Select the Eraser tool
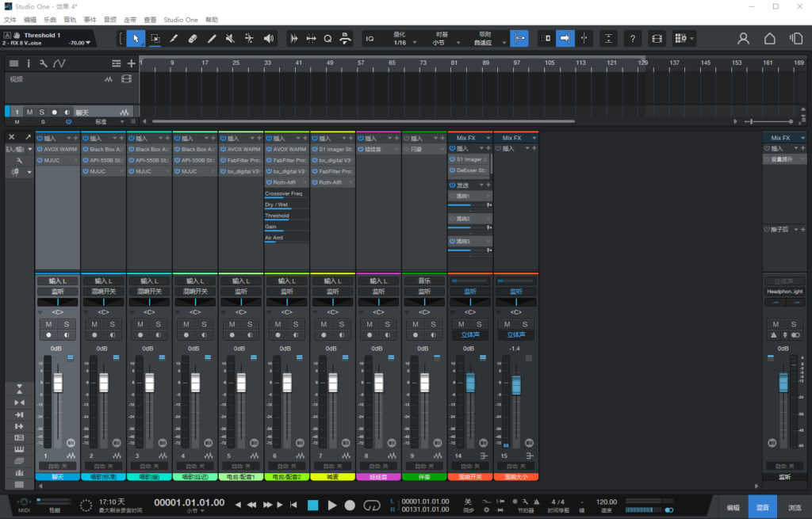The height and width of the screenshot is (519, 812). [x=193, y=38]
